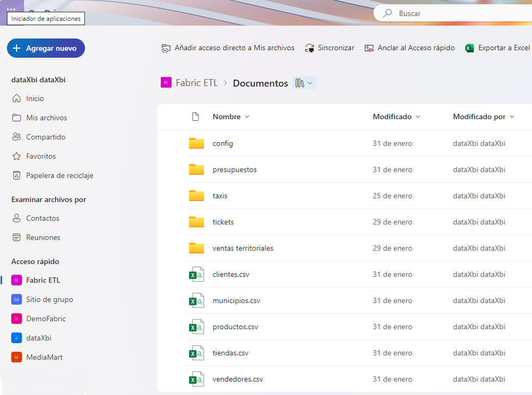Open the taxis folder
The image size is (532, 395).
(220, 196)
